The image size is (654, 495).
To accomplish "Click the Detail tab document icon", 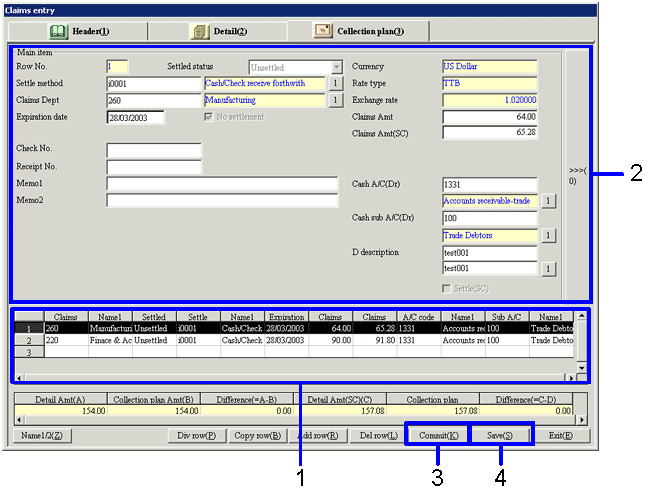I will coord(199,31).
